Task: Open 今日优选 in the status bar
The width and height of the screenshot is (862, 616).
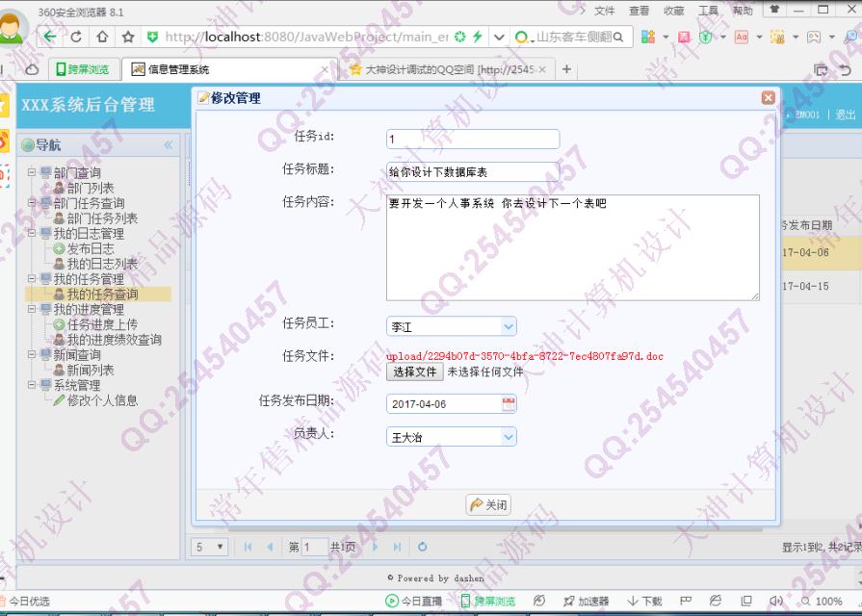Action: (x=25, y=602)
